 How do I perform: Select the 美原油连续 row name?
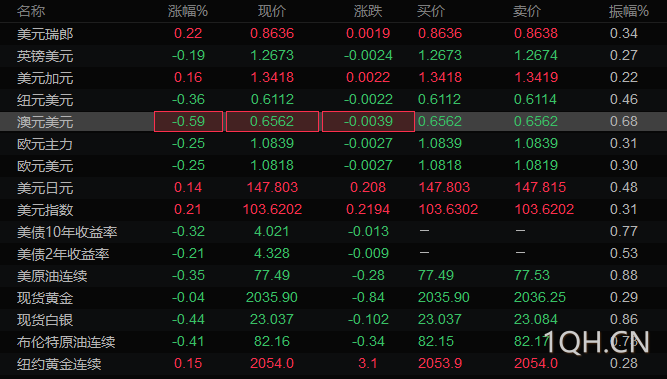coord(52,276)
